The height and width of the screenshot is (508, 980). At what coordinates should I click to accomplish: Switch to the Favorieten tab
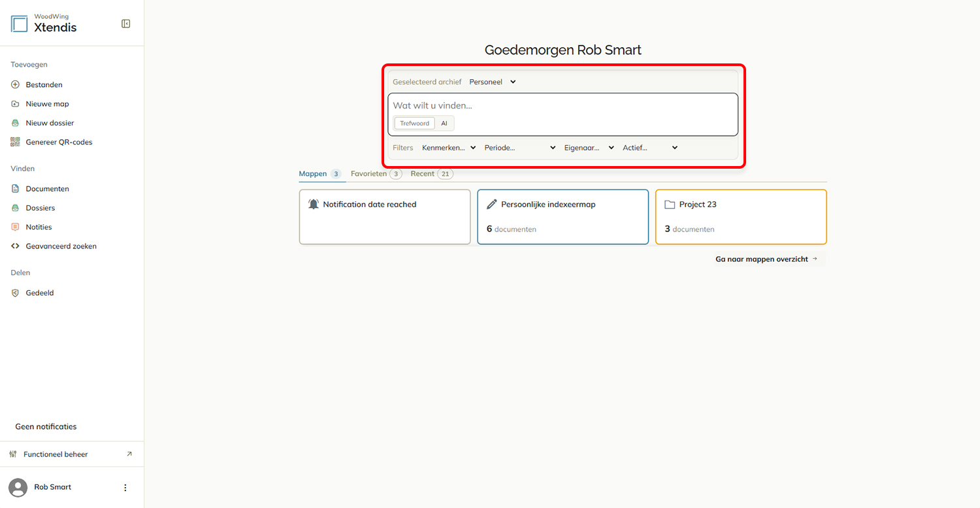376,174
